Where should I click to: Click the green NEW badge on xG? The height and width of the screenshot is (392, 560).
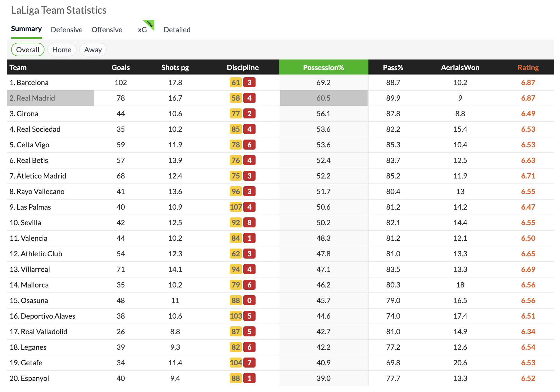[150, 24]
